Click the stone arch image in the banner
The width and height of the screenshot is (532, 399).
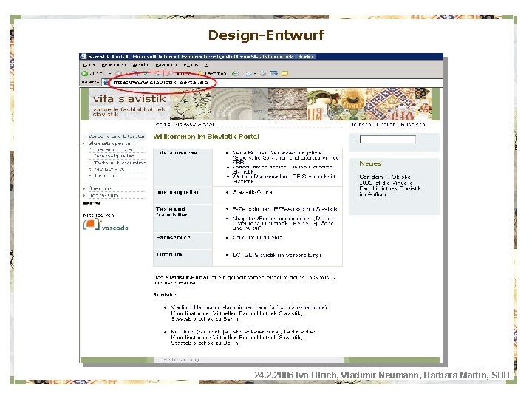tap(231, 104)
